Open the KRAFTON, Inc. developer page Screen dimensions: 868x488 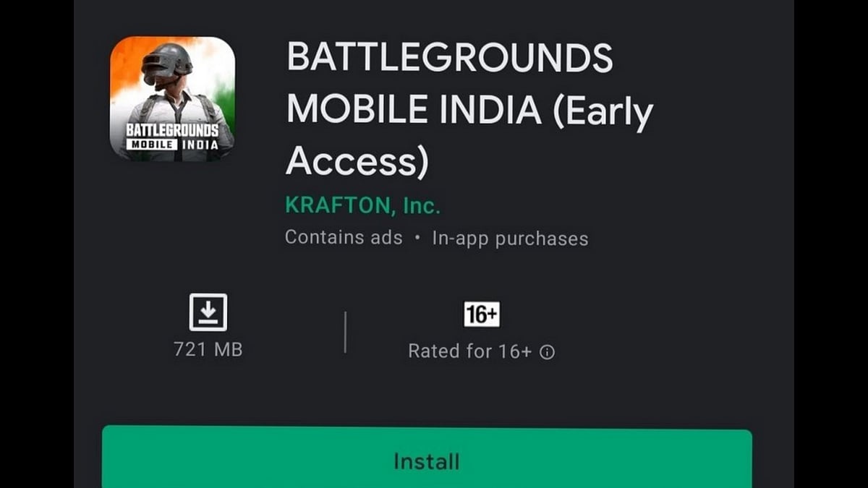[362, 205]
